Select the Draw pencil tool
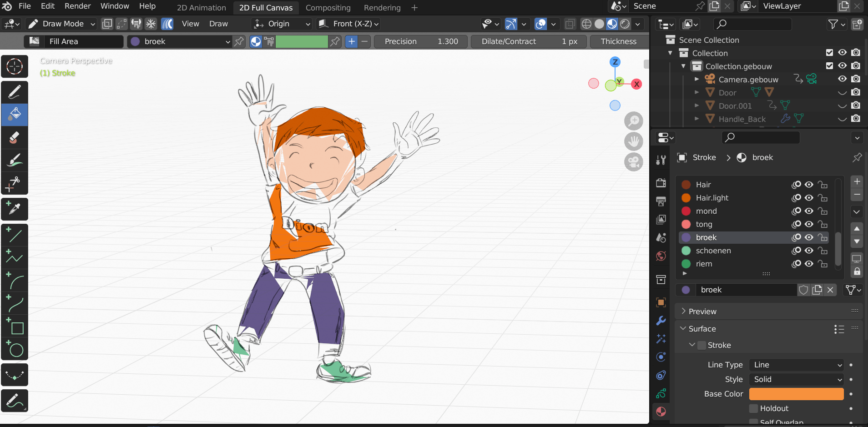 tap(15, 92)
